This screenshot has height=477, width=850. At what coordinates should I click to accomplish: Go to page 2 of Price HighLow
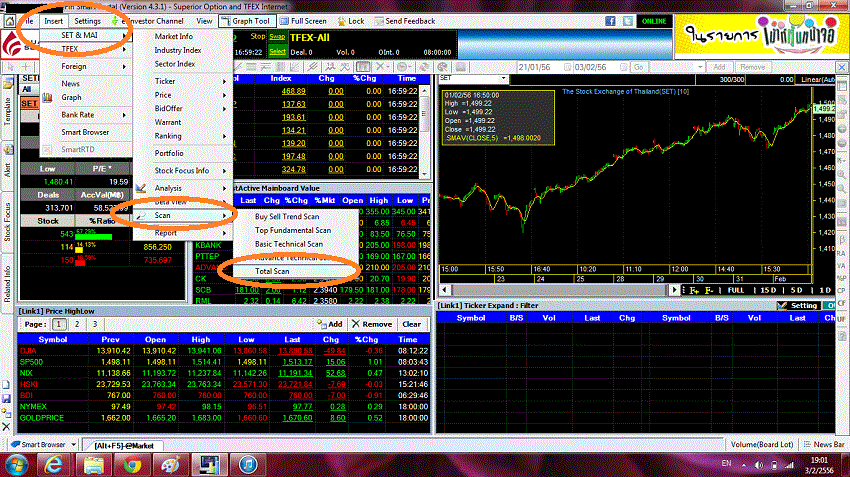pyautogui.click(x=77, y=324)
